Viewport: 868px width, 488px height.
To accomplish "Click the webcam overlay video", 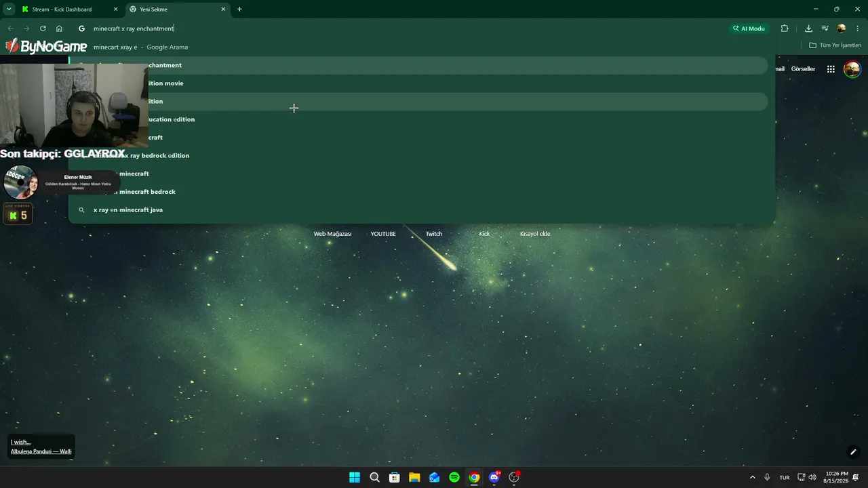I will (x=74, y=105).
